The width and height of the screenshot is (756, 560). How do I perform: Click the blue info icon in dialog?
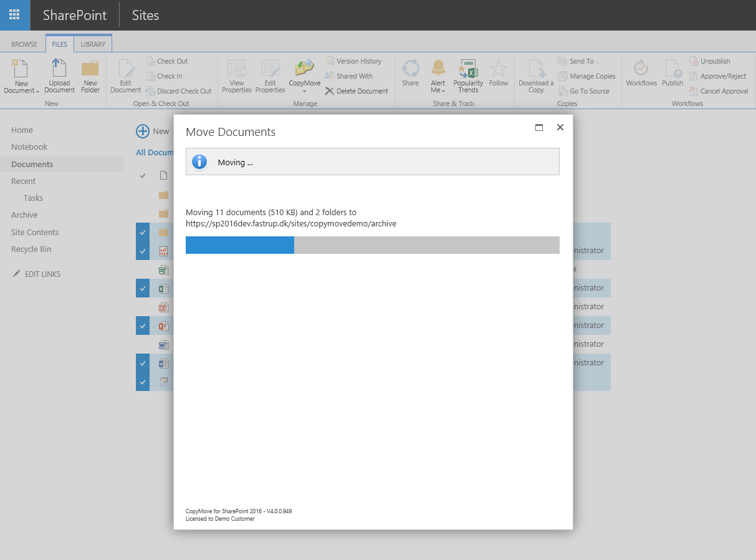(199, 162)
